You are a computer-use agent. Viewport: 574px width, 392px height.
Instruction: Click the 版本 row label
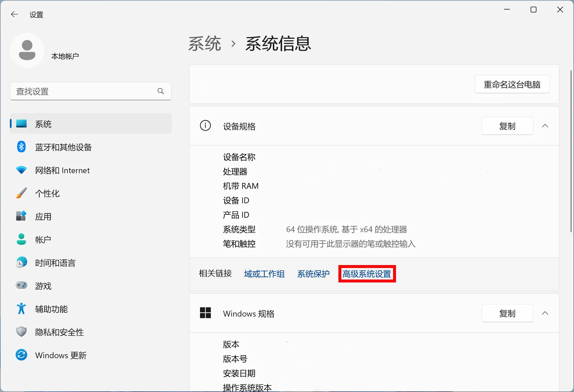(x=231, y=345)
